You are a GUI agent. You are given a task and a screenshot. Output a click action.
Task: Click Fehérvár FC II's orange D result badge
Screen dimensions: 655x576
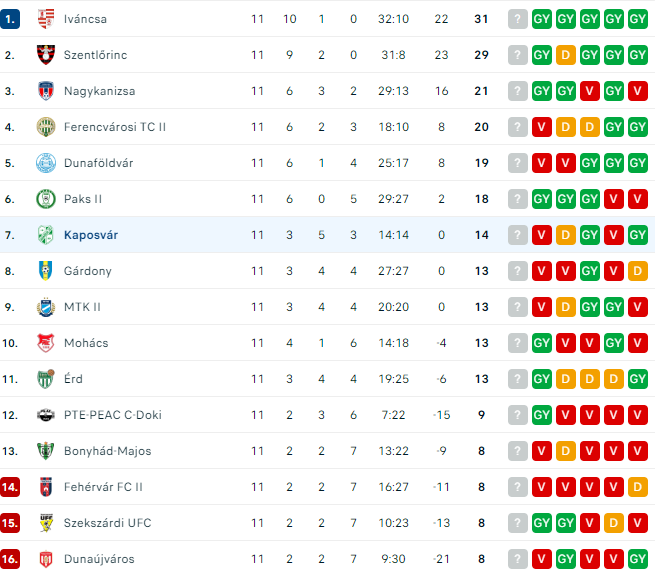tap(637, 487)
